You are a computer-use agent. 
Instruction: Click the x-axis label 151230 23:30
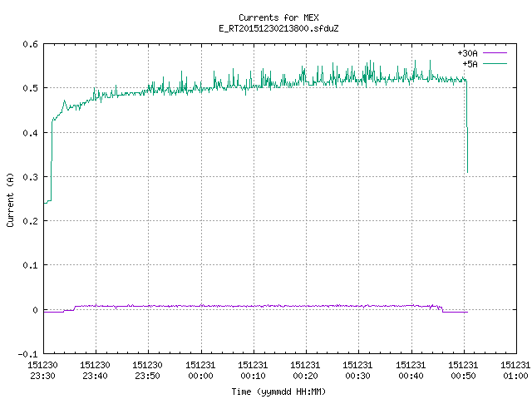[42, 371]
